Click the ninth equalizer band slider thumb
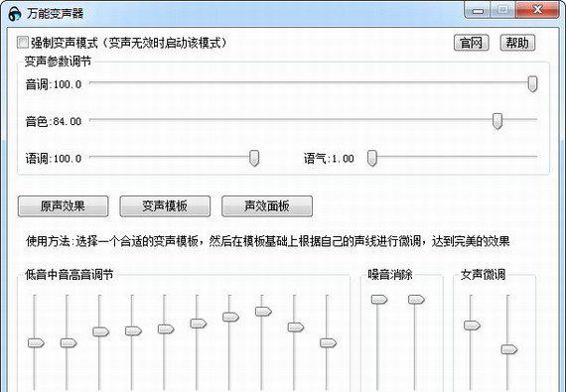This screenshot has height=392, width=566. pos(296,327)
